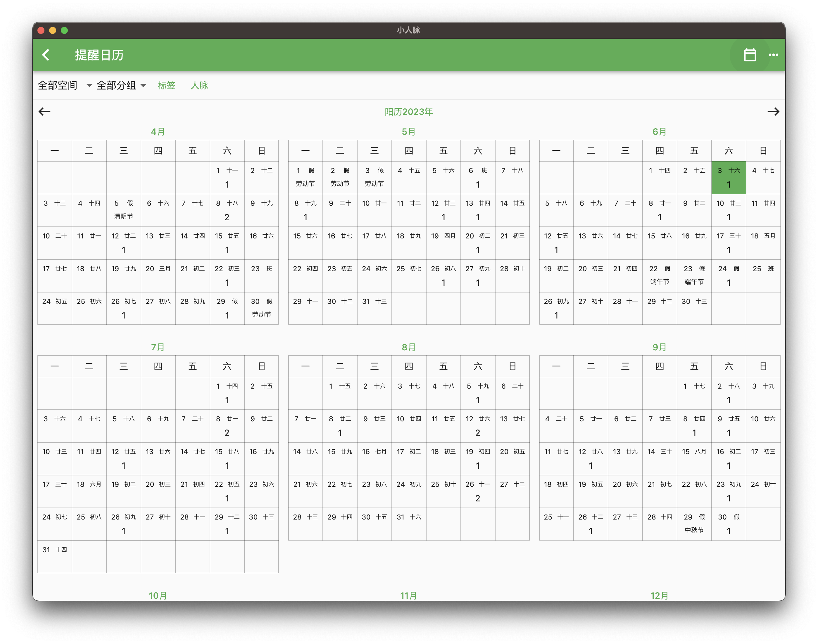This screenshot has height=644, width=818.
Task: Click the 12月 month heading
Action: pos(660,595)
